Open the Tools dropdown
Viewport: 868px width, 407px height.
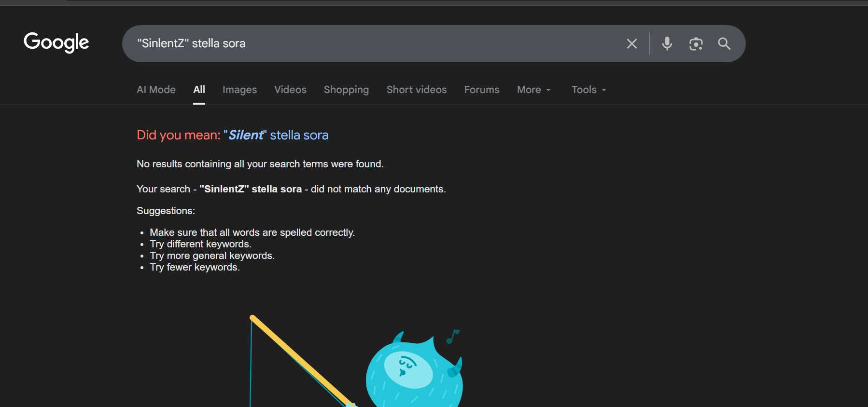coord(589,90)
